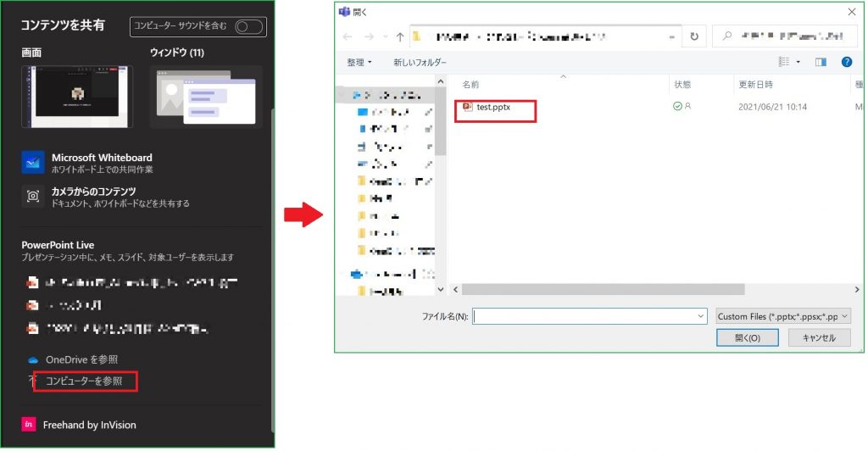This screenshot has width=868, height=451.
Task: Toggle the computer sound switch
Action: (x=248, y=26)
